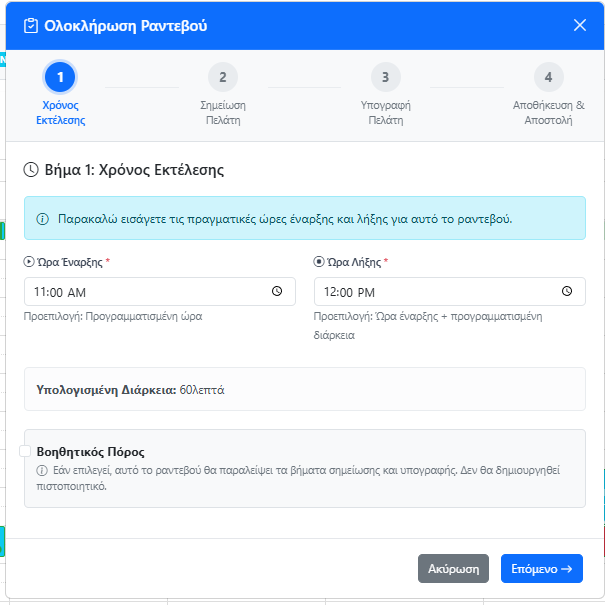Viewport: 605px width, 605px height.
Task: Click clock icon beside Βήμα 1 heading
Action: click(x=31, y=170)
